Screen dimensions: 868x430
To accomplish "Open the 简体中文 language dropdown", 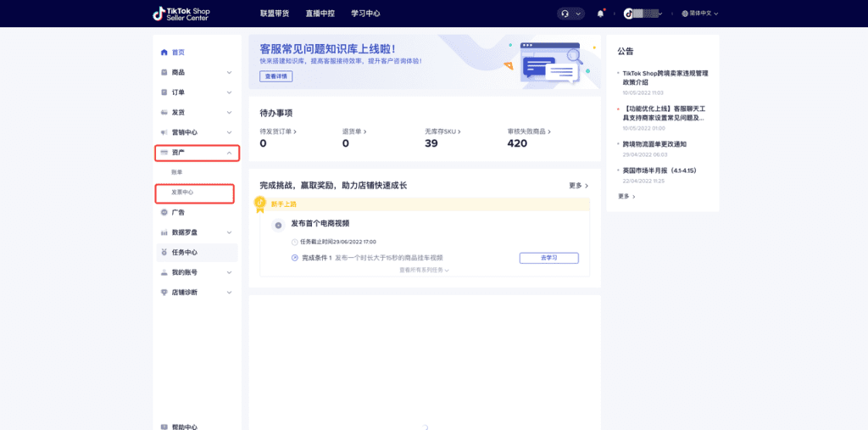I will click(x=699, y=14).
